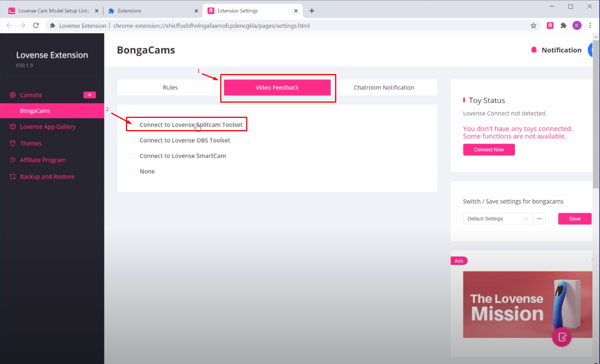The width and height of the screenshot is (600, 364).
Task: Select Connect to Lovense Splitcam Toolset radio
Action: [133, 125]
